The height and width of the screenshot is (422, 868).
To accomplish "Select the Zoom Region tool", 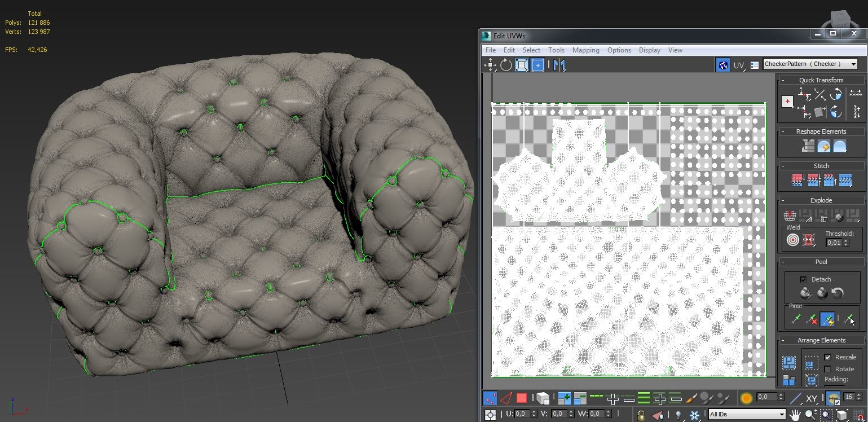I will pyautogui.click(x=826, y=415).
